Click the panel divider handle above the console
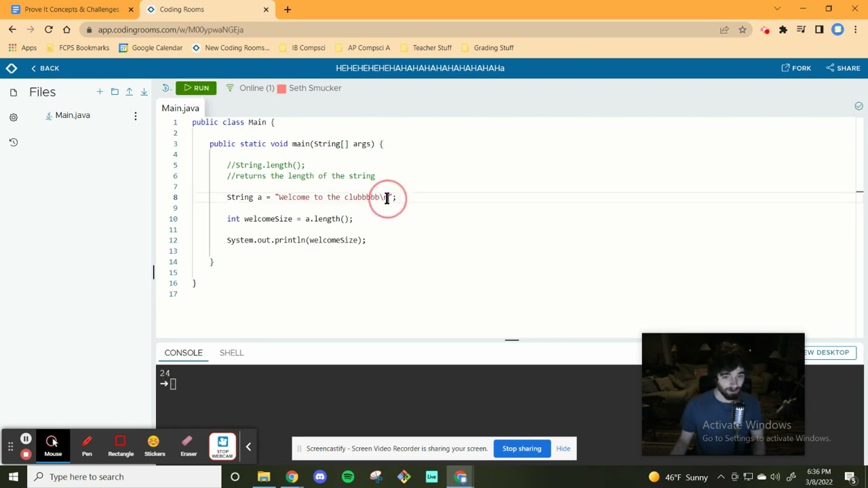 coord(512,340)
